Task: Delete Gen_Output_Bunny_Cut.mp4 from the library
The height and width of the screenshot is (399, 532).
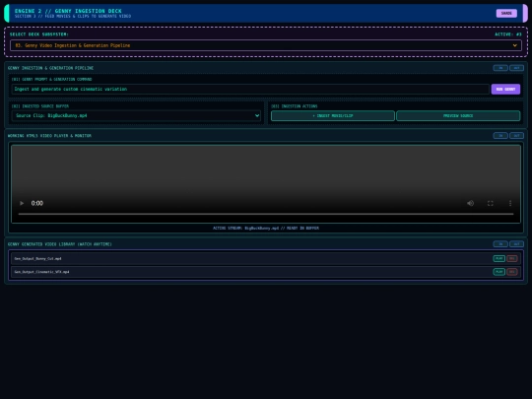Action: pos(512,258)
